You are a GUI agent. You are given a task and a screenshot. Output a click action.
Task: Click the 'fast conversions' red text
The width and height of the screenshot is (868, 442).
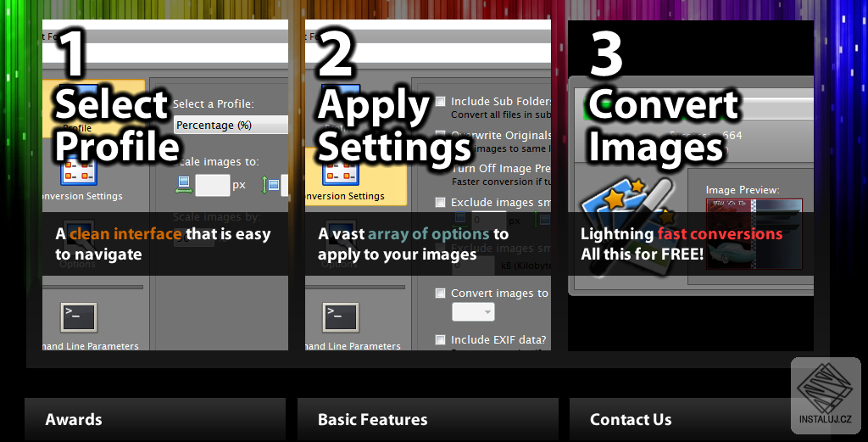tap(721, 234)
